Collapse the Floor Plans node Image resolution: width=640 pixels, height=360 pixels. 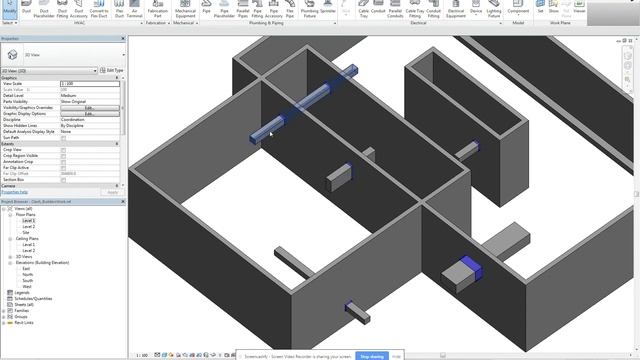[x=10, y=215]
